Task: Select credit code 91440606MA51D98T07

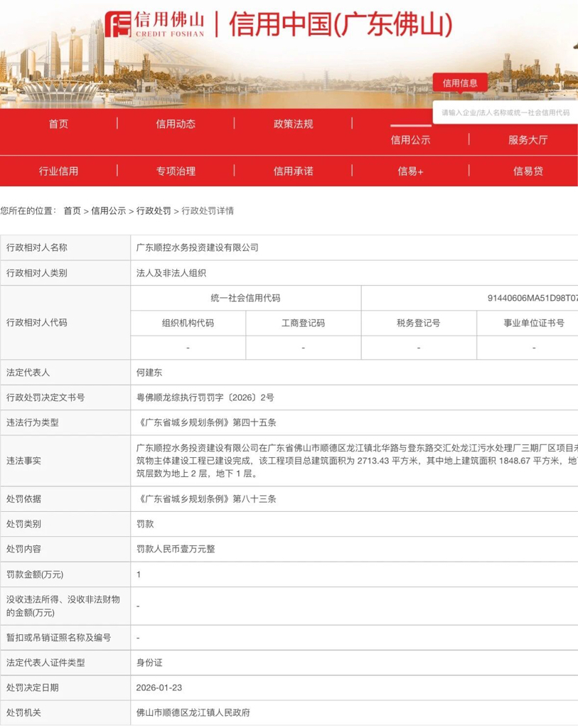Action: coord(532,298)
